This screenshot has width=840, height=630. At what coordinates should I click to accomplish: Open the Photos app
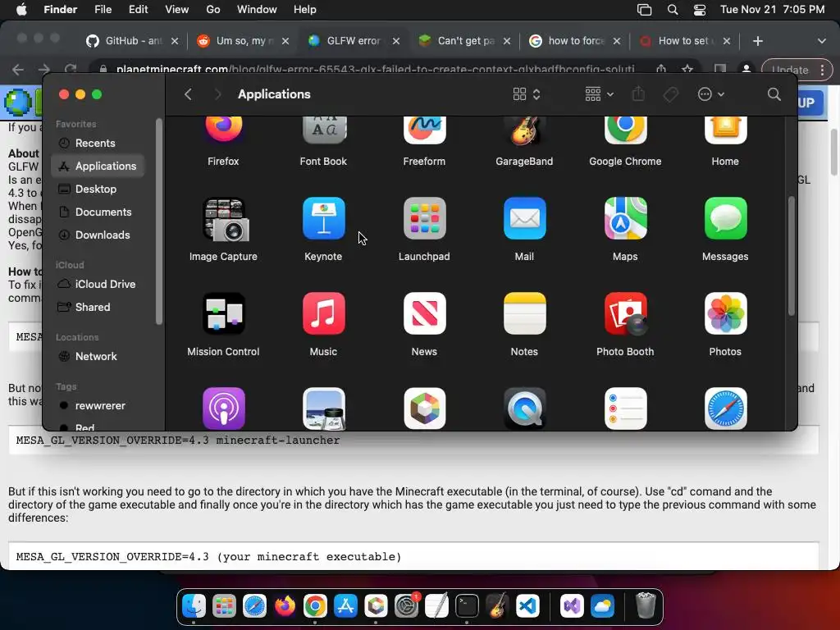[x=725, y=313]
